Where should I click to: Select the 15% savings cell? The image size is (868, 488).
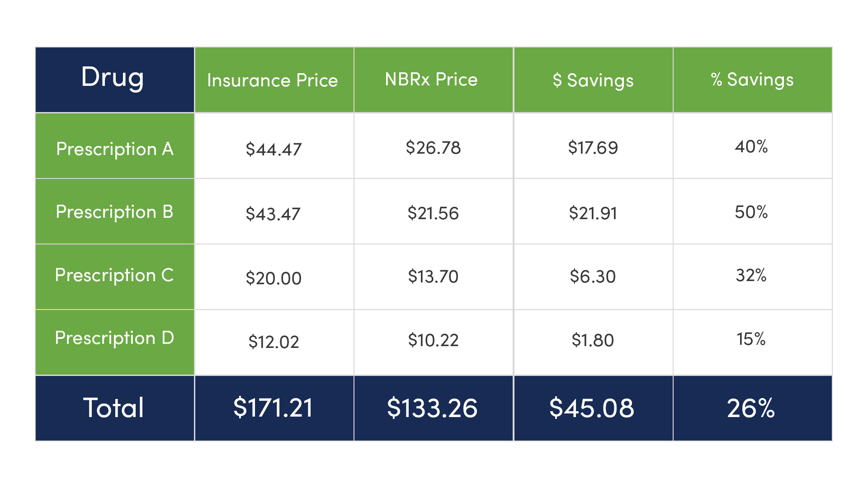click(x=751, y=339)
